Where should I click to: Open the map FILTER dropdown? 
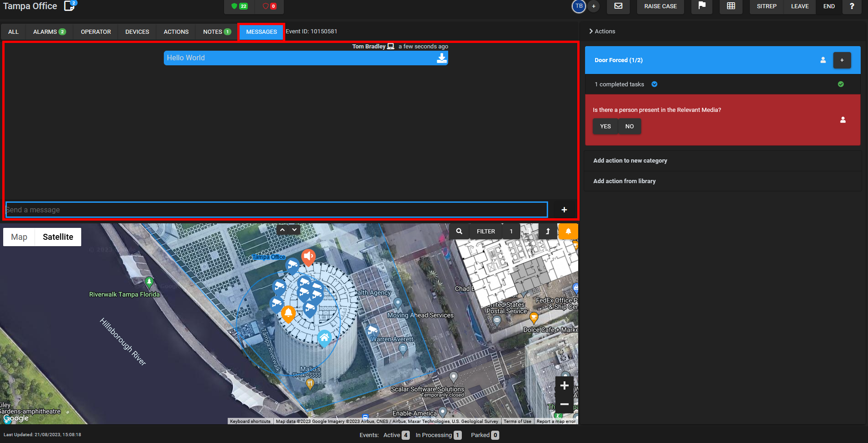pos(486,232)
